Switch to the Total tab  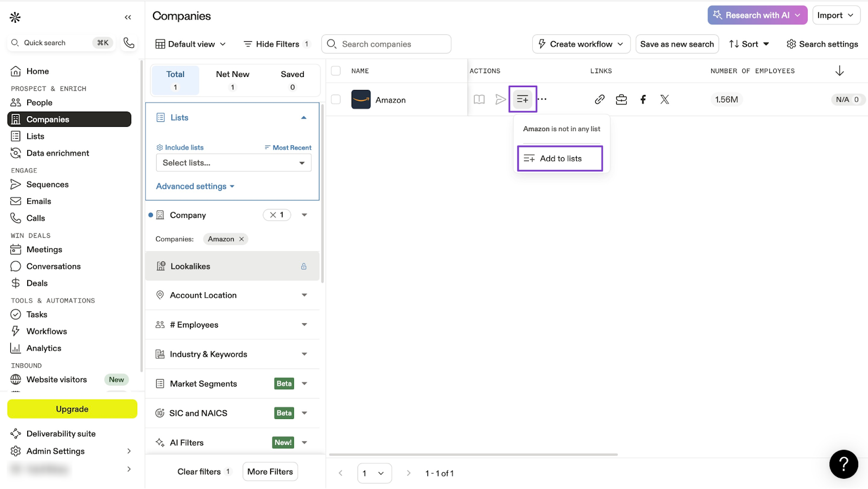(x=175, y=80)
